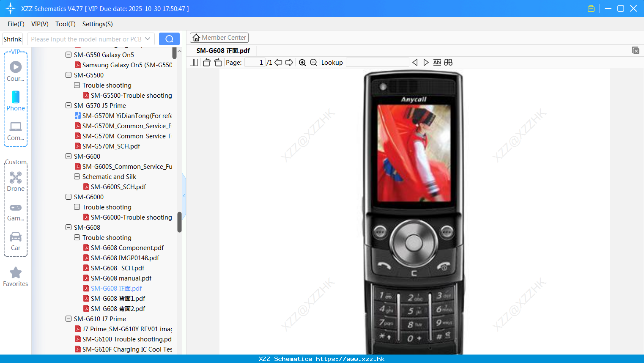Open the Courses sidebar icon
644x363 pixels.
pyautogui.click(x=16, y=71)
